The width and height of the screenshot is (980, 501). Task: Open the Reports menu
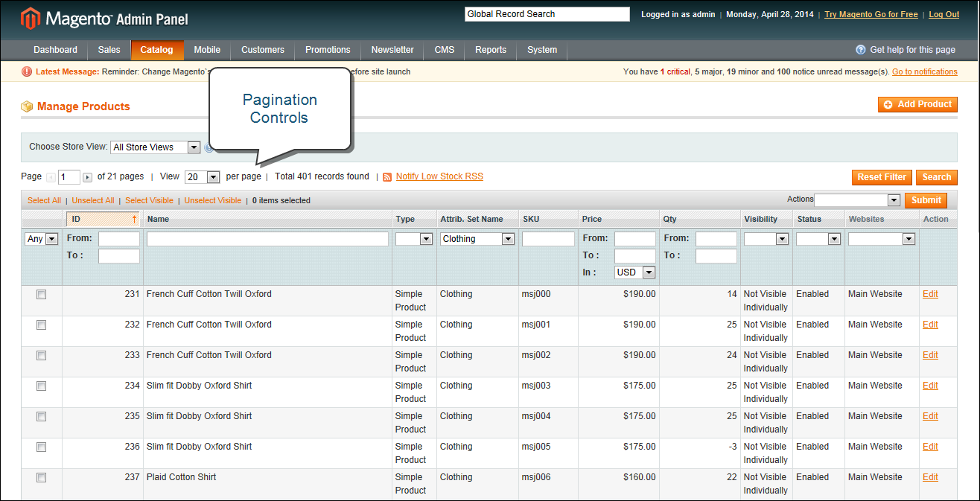click(491, 50)
